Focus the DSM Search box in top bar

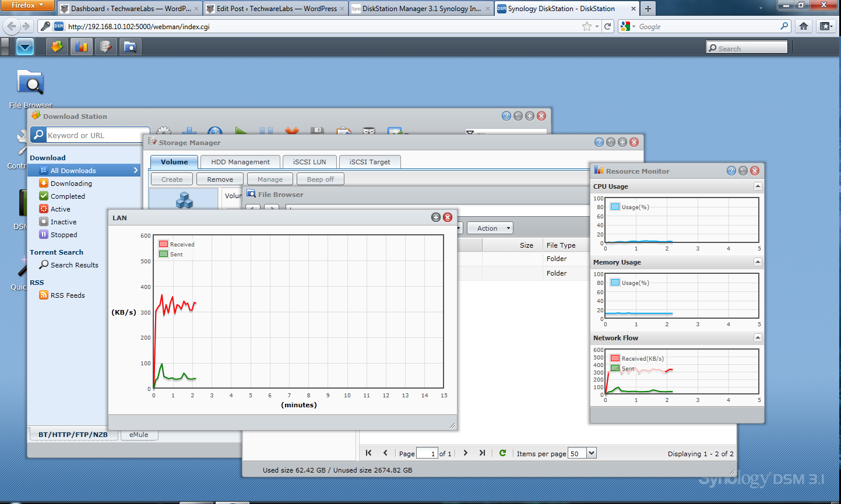747,48
